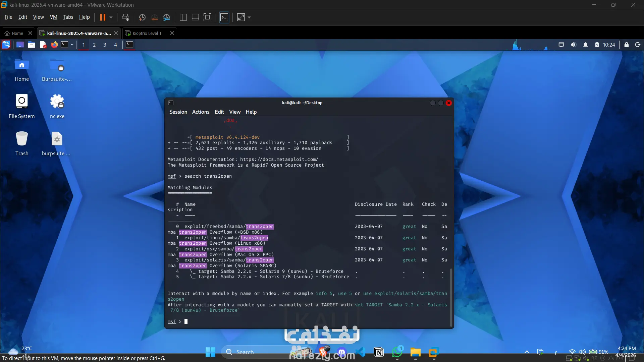Close the VMware Home tab
The image size is (644, 362).
(30, 33)
